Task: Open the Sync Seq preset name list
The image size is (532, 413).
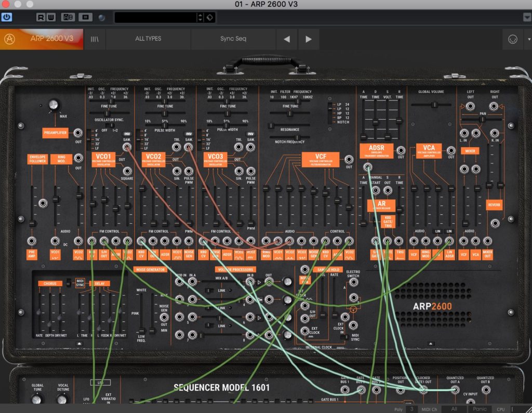Action: [233, 38]
